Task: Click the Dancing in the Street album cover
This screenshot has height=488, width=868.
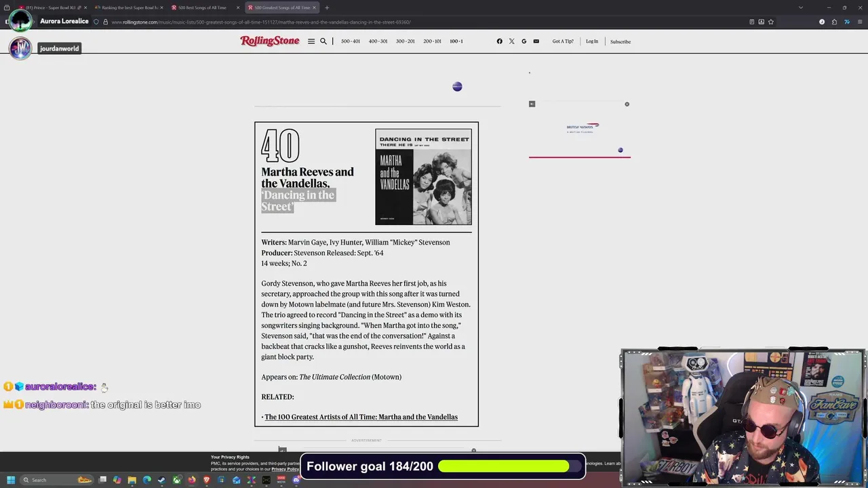Action: click(x=423, y=177)
